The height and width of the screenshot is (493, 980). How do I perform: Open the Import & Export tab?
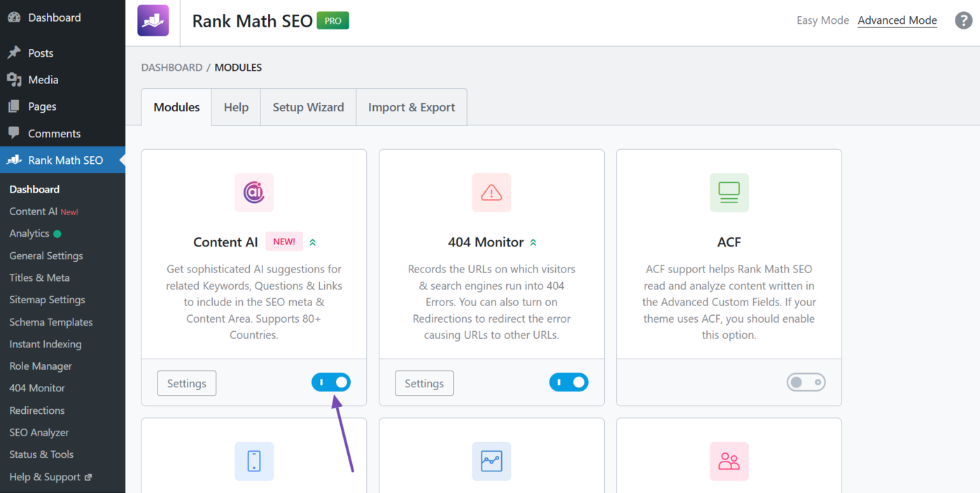(412, 106)
